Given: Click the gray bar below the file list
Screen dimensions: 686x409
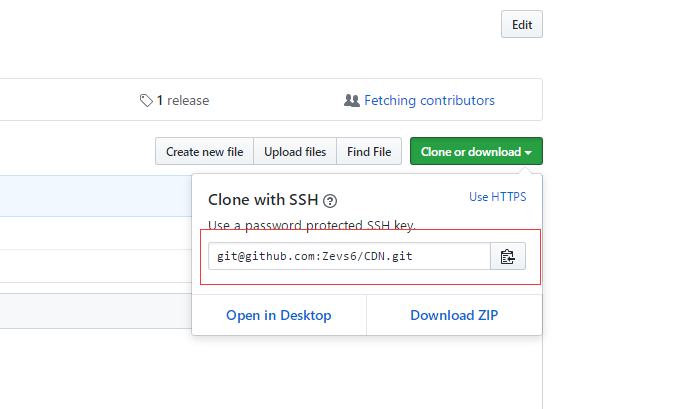Looking at the screenshot, I should [96, 311].
